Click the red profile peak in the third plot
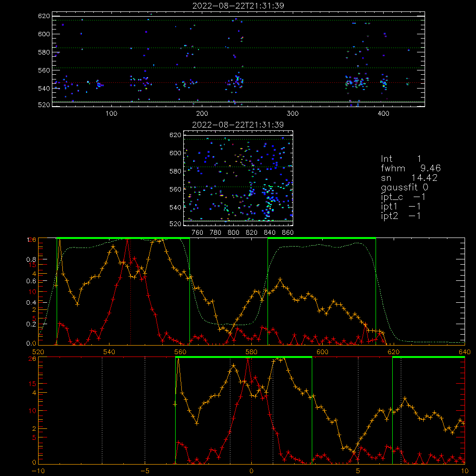The image size is (476, 476). [x=128, y=240]
